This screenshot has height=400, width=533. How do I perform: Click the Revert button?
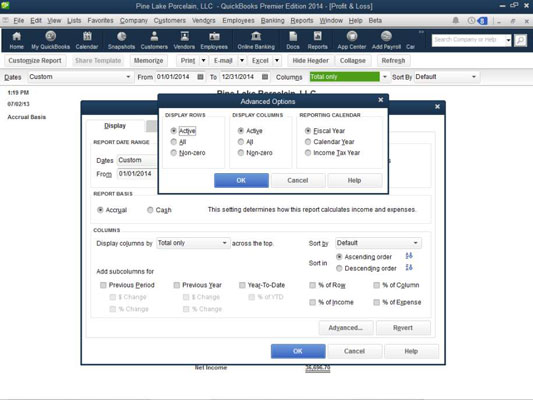[x=403, y=328]
